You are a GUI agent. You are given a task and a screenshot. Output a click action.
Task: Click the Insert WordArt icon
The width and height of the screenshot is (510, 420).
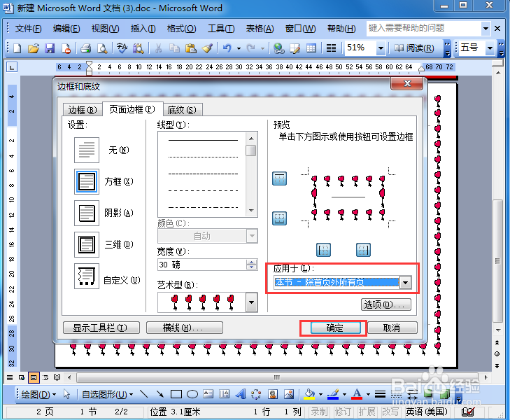(241, 394)
